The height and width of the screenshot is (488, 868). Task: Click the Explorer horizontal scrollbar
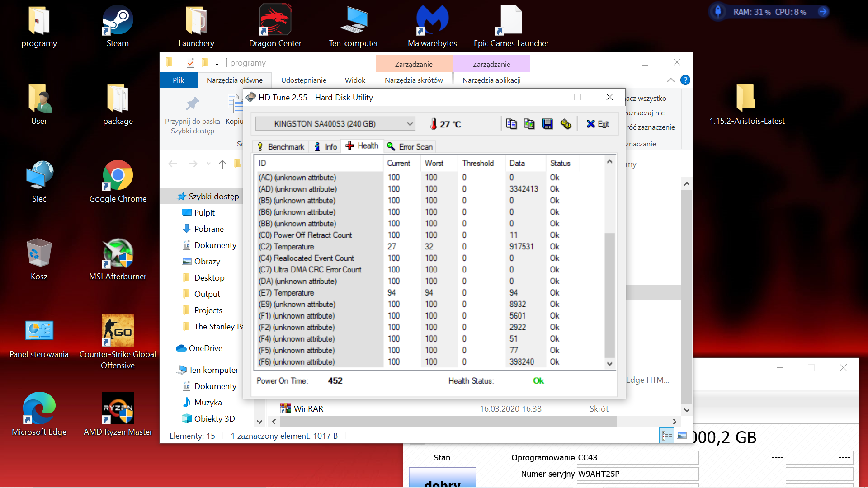click(x=448, y=422)
